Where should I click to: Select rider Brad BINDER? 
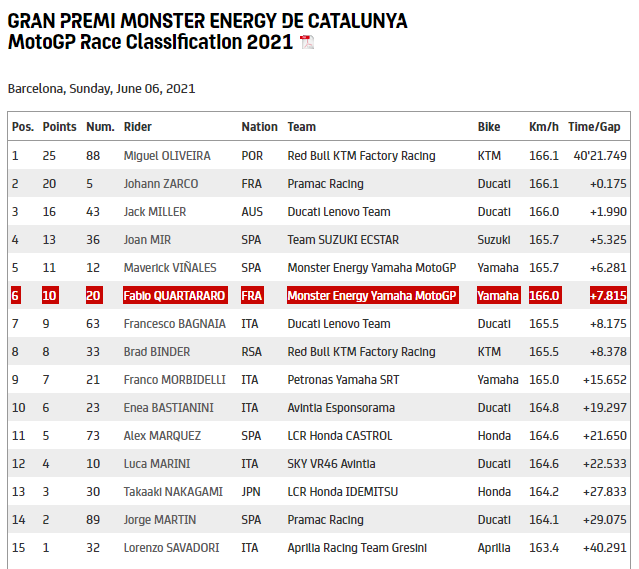pyautogui.click(x=157, y=352)
